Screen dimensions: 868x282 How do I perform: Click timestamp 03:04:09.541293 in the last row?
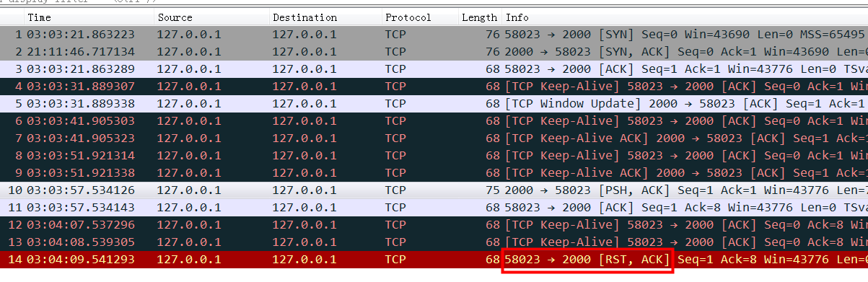pyautogui.click(x=80, y=260)
